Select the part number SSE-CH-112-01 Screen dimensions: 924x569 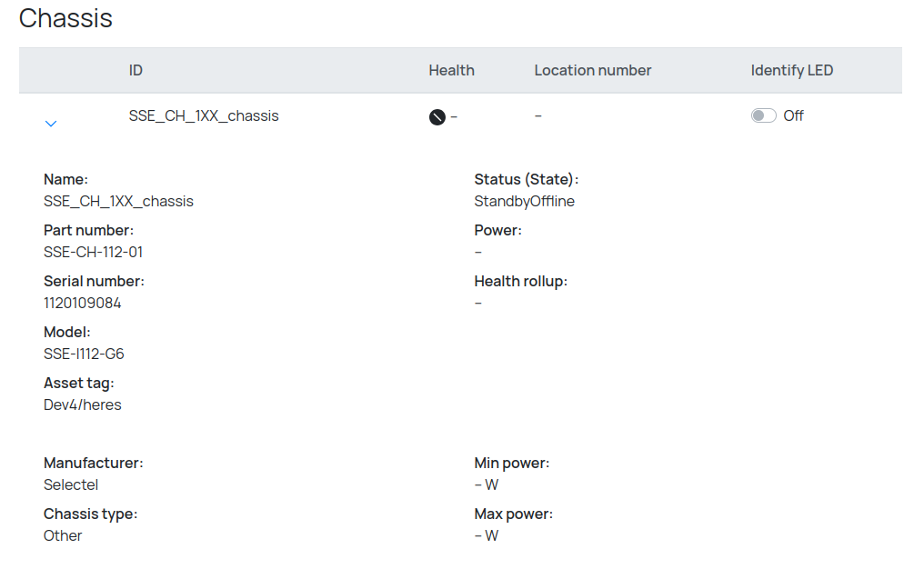click(93, 252)
